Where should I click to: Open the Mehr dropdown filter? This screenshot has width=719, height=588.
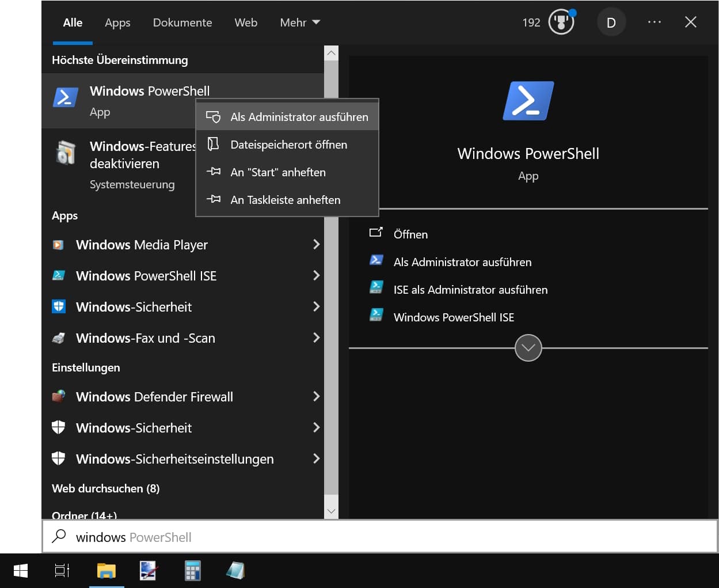pyautogui.click(x=300, y=22)
